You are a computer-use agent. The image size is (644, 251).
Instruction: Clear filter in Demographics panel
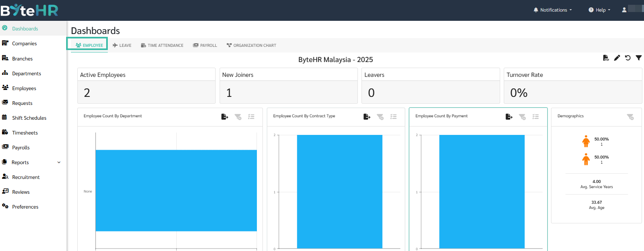click(630, 117)
